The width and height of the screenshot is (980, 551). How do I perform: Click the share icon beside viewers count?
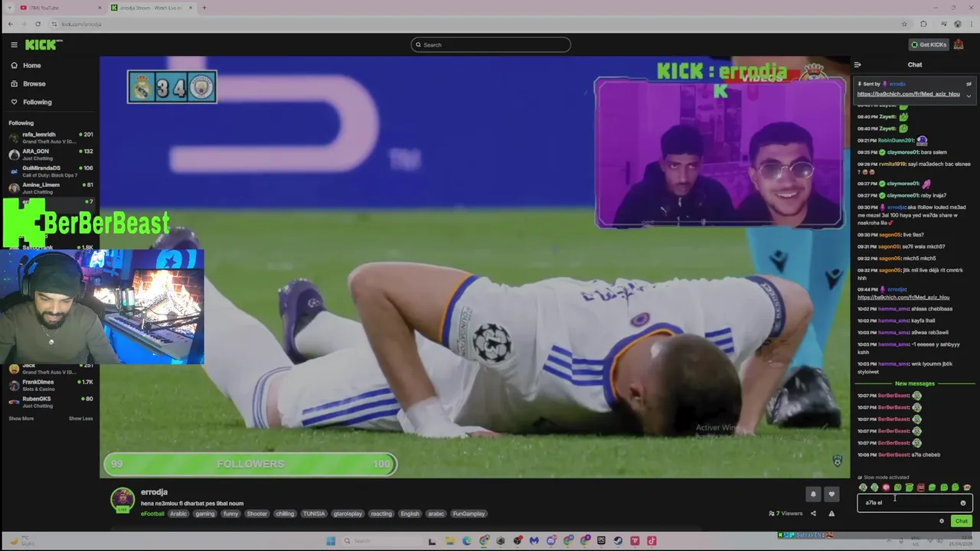(813, 514)
